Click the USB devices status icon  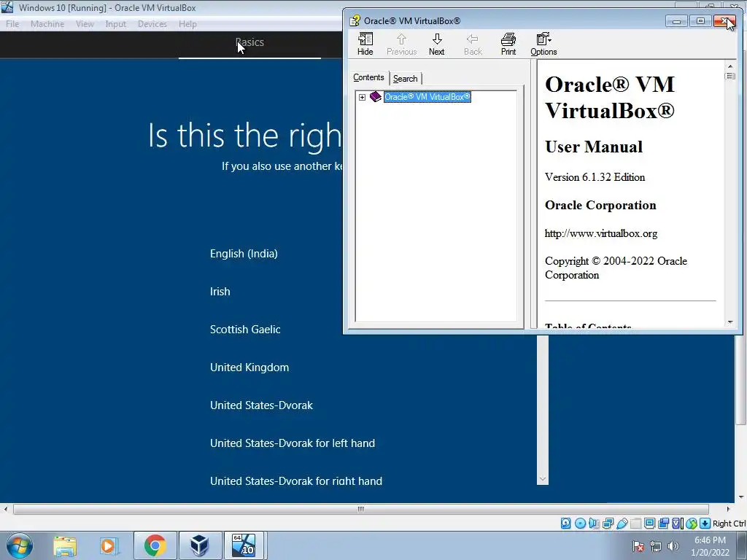[x=622, y=524]
